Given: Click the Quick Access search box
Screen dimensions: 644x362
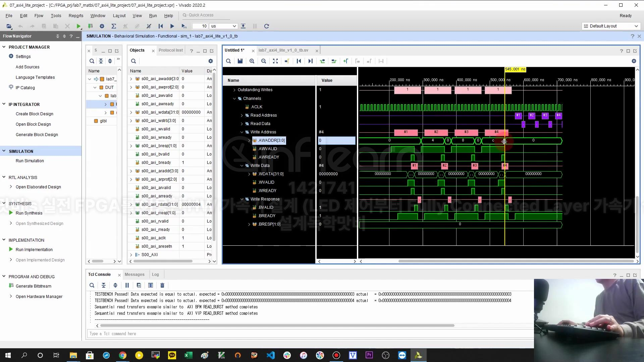Looking at the screenshot, I should point(206,15).
